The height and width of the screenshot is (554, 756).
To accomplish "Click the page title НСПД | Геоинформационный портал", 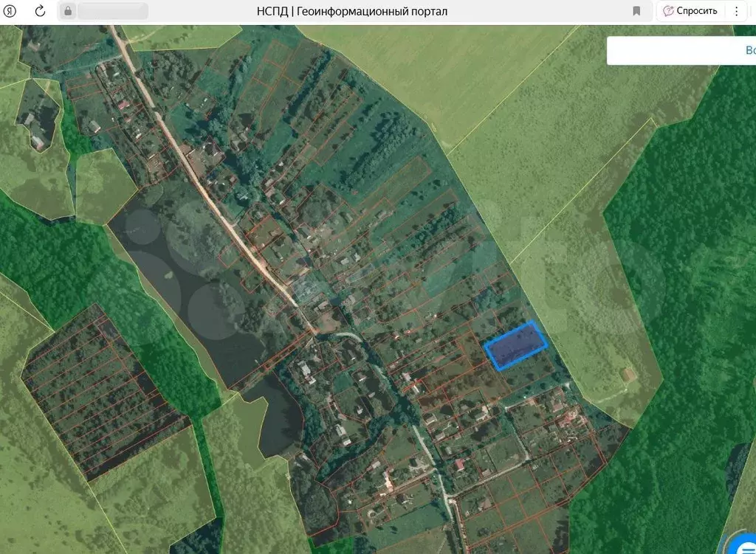I will click(352, 11).
